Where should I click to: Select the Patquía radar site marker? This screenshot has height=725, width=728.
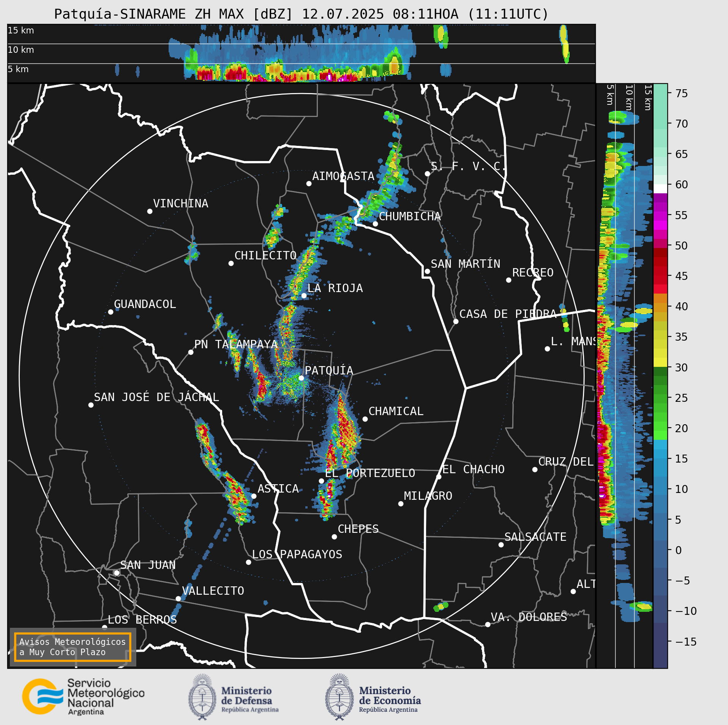tap(301, 378)
